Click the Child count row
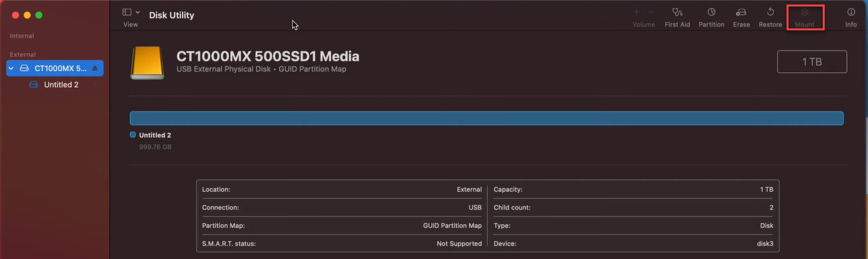Screen dimensions: 868x259 click(x=633, y=207)
